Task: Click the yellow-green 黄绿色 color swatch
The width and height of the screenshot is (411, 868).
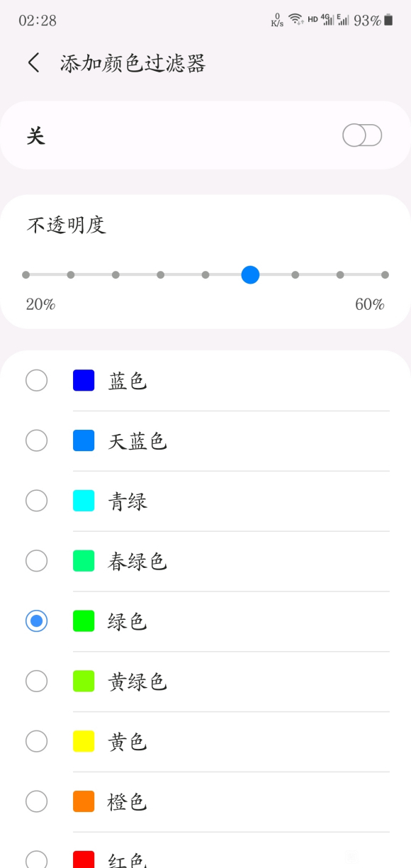Action: pos(84,681)
